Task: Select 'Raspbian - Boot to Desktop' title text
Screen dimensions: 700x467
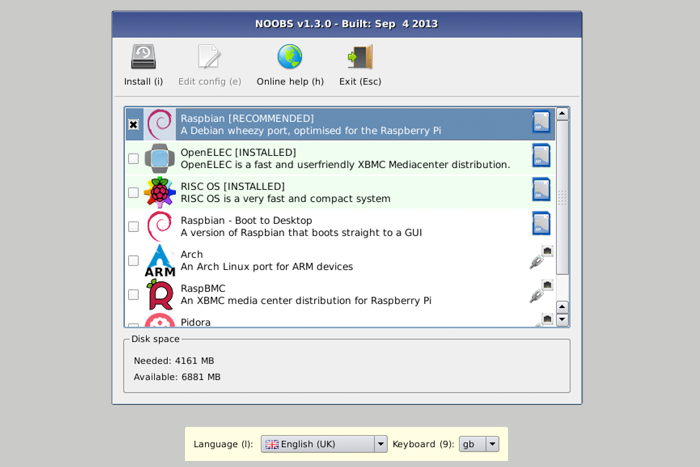Action: (246, 220)
